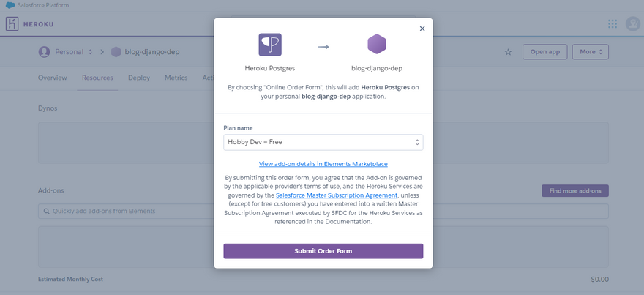Click the Personal account avatar icon
This screenshot has width=644, height=295.
(x=45, y=52)
